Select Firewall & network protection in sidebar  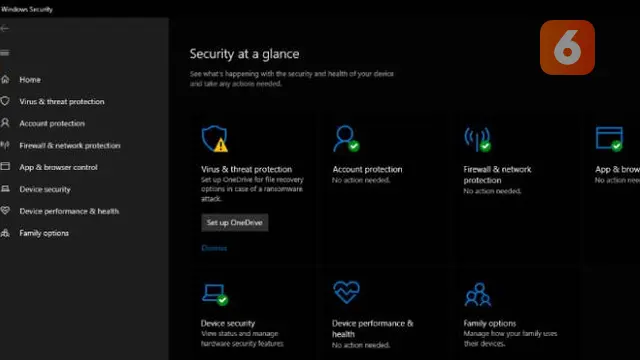pos(70,145)
